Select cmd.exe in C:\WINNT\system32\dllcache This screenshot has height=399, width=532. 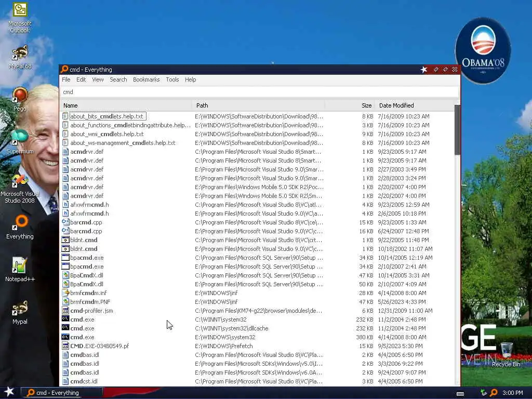click(82, 328)
